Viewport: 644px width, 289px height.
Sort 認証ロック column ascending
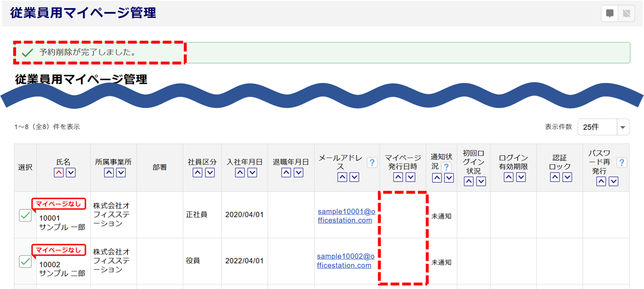point(555,177)
